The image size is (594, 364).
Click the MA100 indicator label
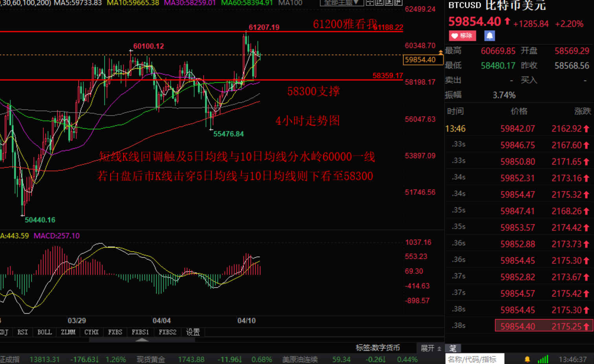tap(290, 3)
